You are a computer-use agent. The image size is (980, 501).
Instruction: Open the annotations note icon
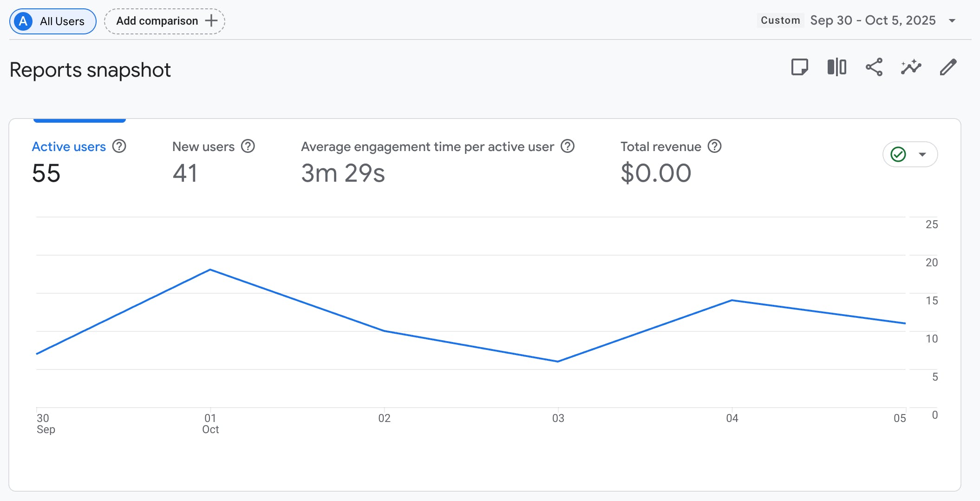[x=799, y=67]
